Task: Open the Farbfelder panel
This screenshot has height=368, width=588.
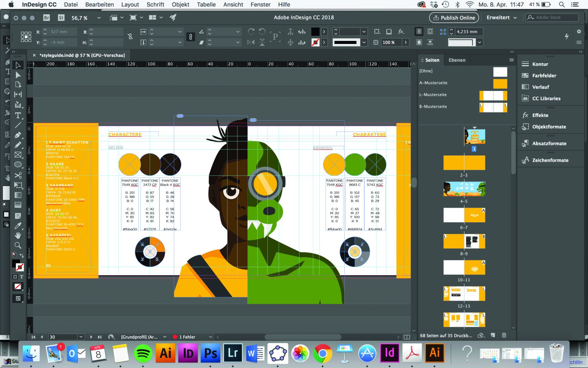Action: [x=544, y=76]
